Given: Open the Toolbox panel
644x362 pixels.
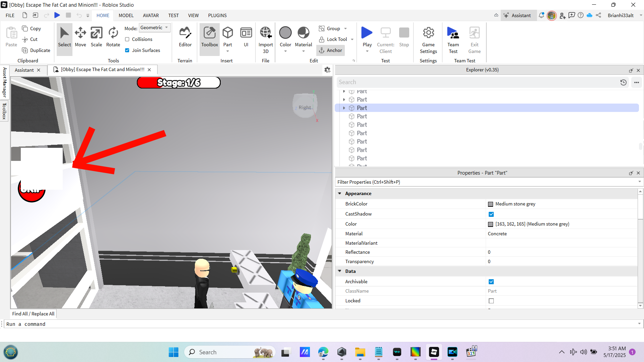Looking at the screenshot, I should pos(210,37).
